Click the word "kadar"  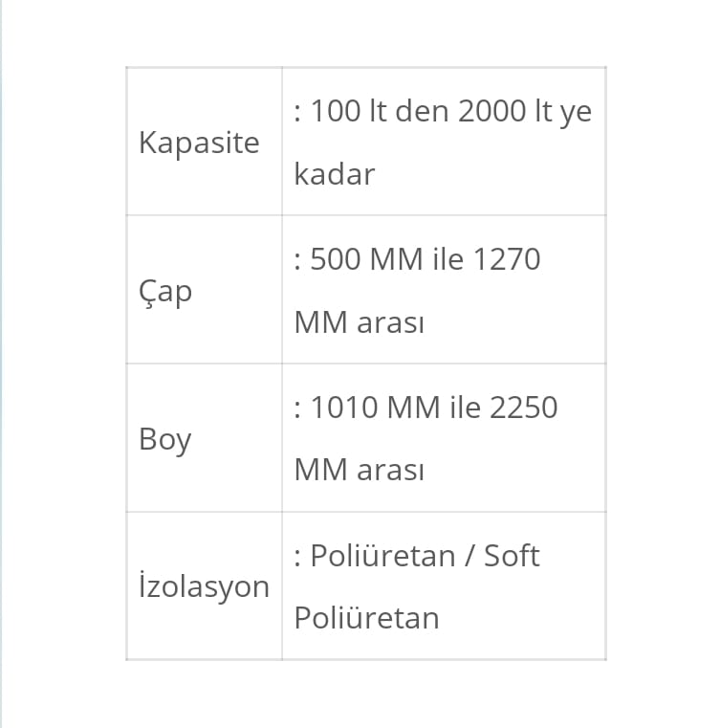click(x=334, y=174)
